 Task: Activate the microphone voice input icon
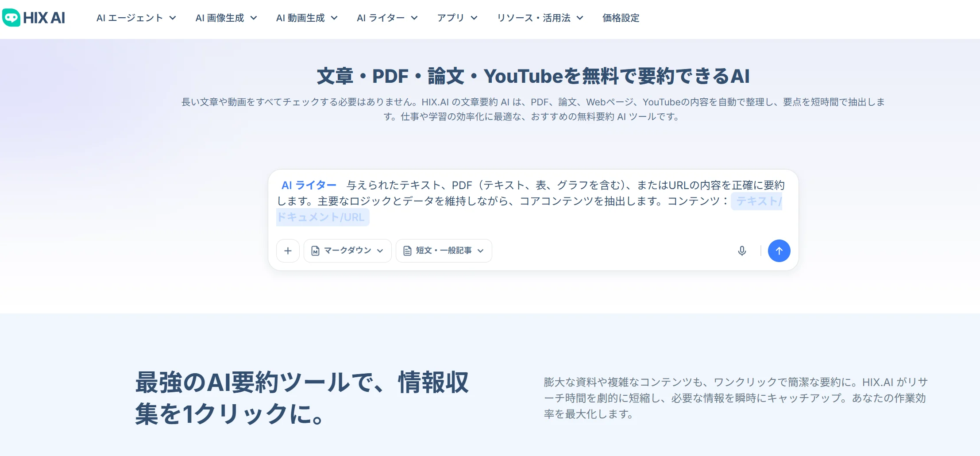pyautogui.click(x=742, y=251)
